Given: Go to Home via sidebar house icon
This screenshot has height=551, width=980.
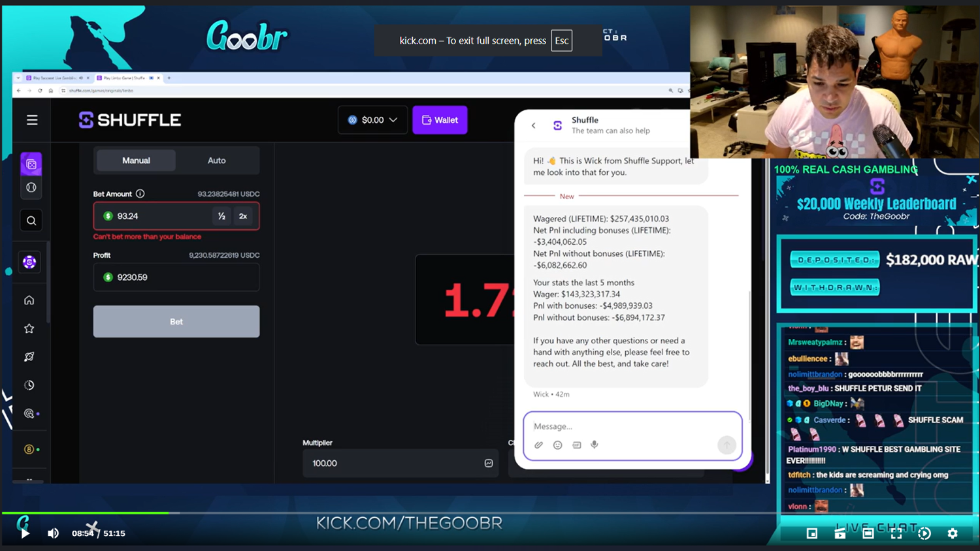Looking at the screenshot, I should [29, 300].
